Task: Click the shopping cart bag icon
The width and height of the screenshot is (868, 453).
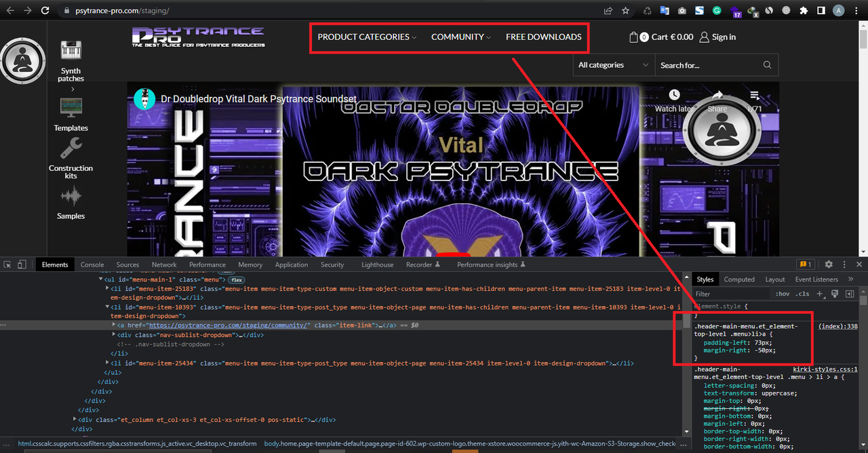Action: 634,37
